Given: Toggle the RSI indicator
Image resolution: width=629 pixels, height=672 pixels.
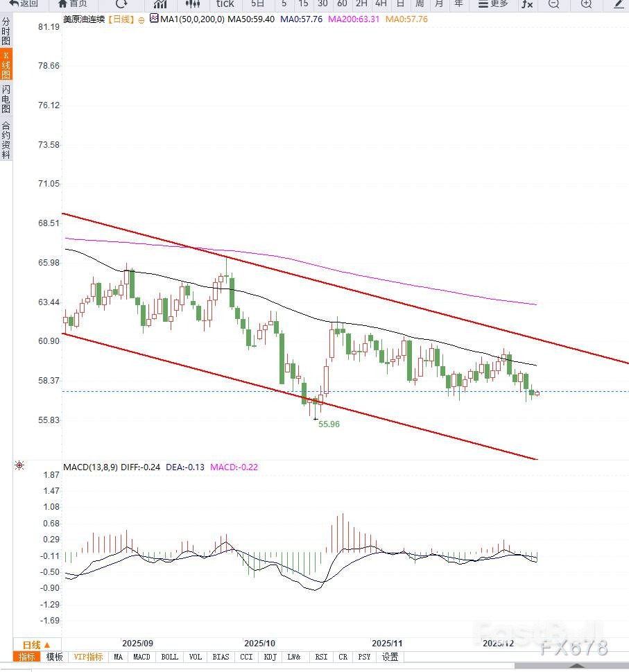Looking at the screenshot, I should coord(321,657).
